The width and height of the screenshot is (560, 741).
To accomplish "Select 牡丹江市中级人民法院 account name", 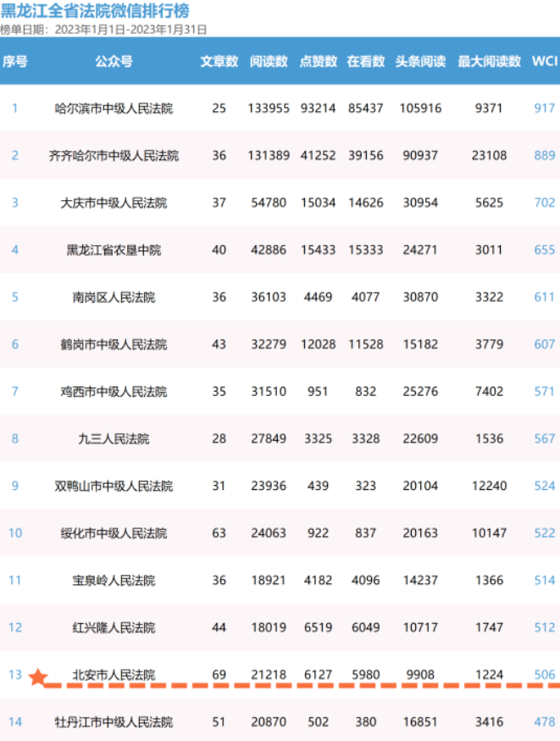I will click(114, 722).
